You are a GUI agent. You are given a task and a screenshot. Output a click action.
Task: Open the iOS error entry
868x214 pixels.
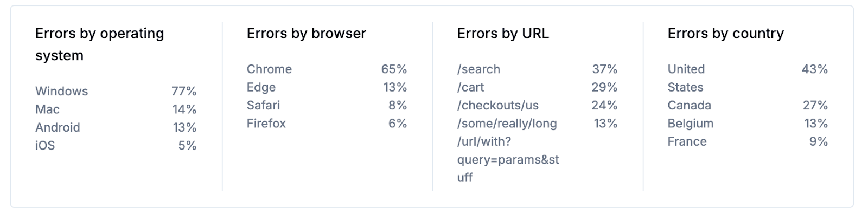tap(116, 145)
